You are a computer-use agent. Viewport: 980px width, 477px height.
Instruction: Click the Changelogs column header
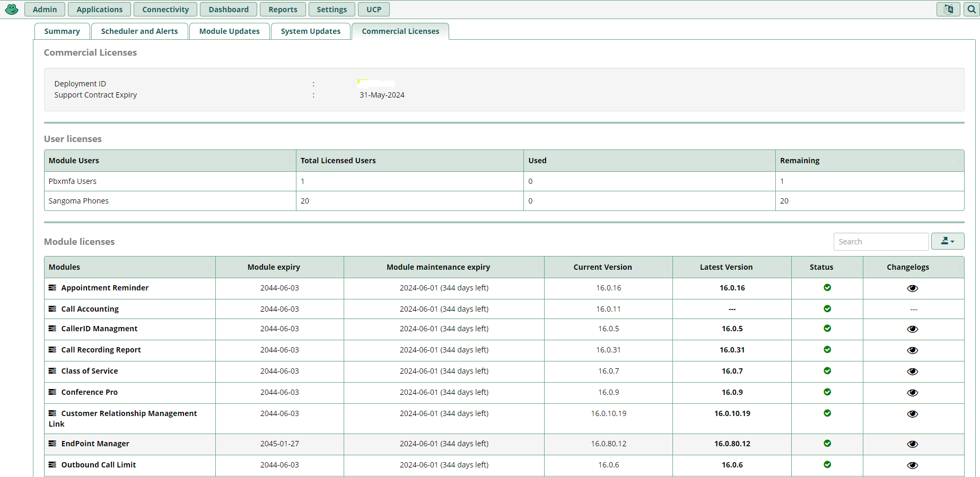(x=914, y=267)
